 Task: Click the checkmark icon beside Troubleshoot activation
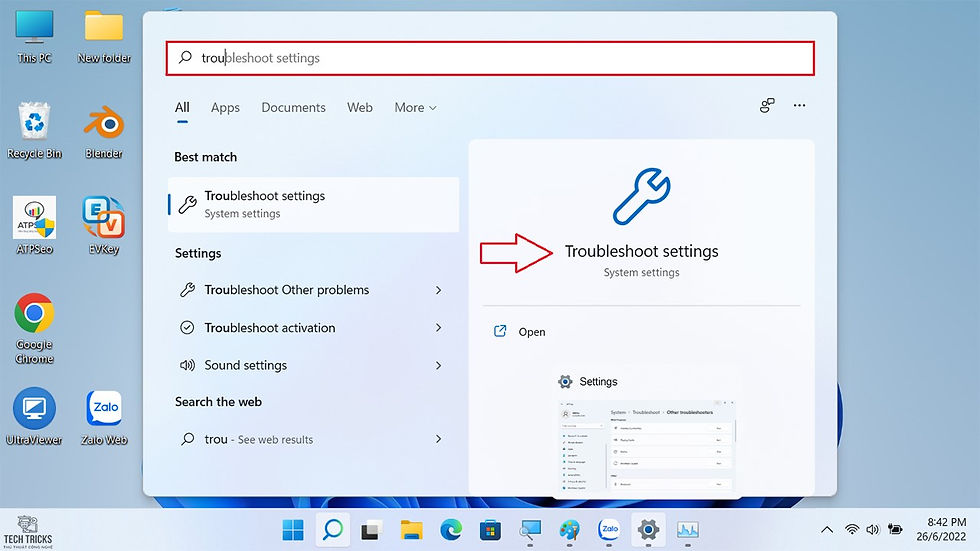tap(187, 327)
